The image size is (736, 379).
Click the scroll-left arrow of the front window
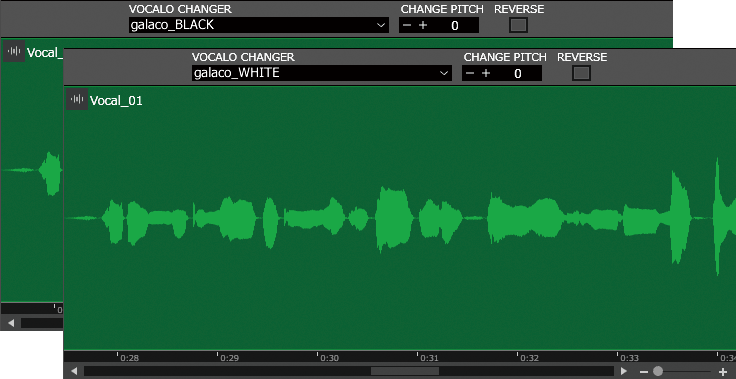(74, 371)
